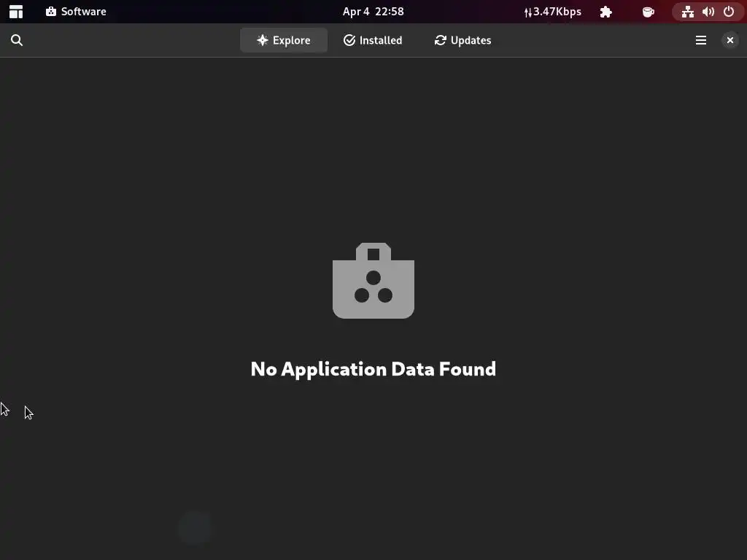The width and height of the screenshot is (747, 560).
Task: Select the Explore tab
Action: point(284,41)
